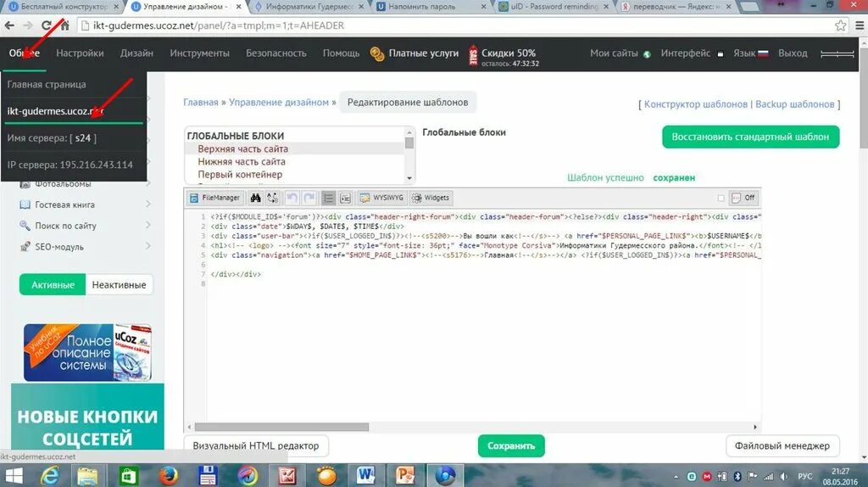Expand the SEO-модуль item

pos(148,247)
